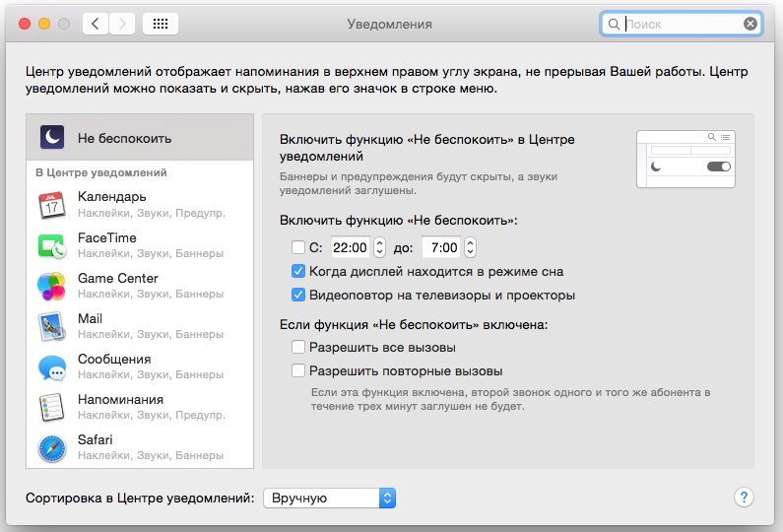Click the Show All grid button
Viewport: 783px width, 532px height.
161,24
